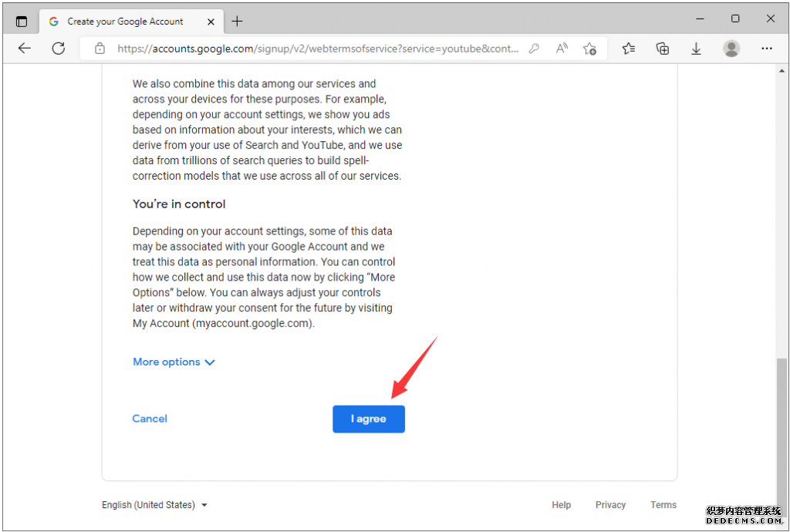Viewport: 790px width, 532px height.
Task: Click the "You're in control" heading
Action: point(179,204)
